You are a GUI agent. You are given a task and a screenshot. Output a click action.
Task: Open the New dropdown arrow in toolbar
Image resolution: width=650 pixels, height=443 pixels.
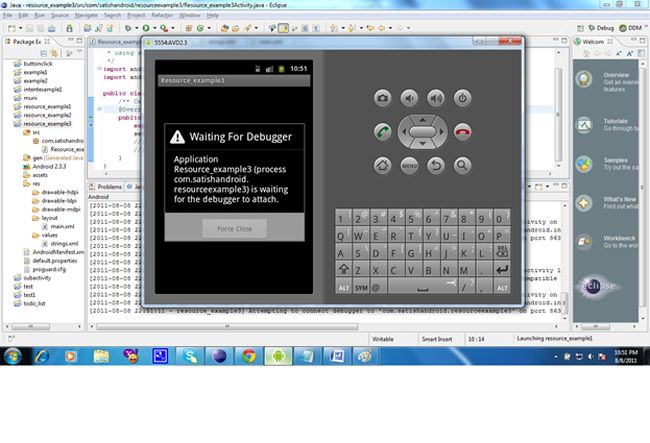point(20,28)
